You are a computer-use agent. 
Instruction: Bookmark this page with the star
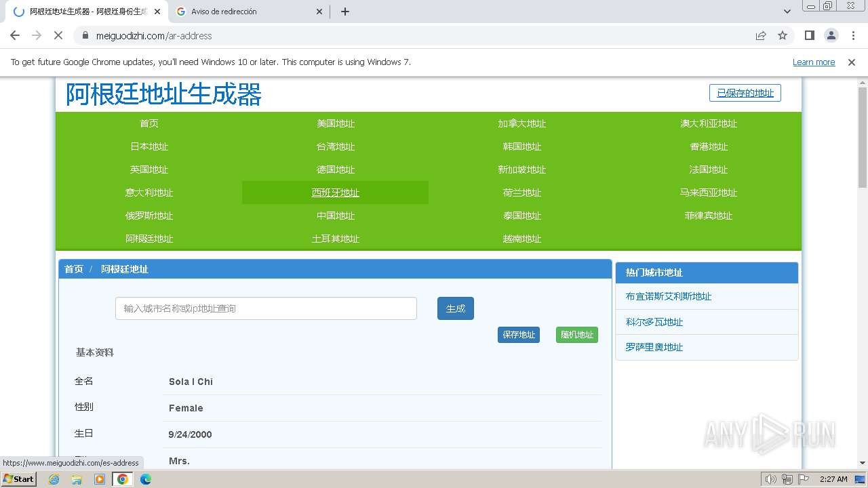point(783,35)
